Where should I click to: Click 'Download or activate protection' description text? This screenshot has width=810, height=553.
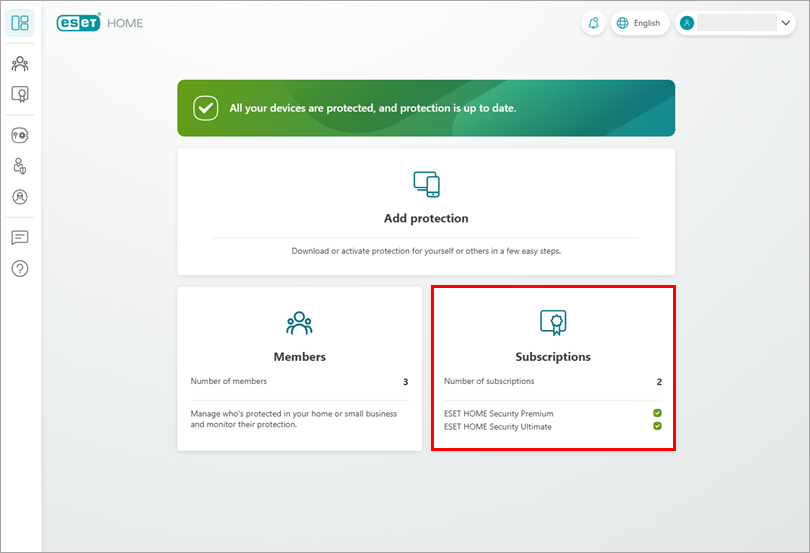point(426,251)
